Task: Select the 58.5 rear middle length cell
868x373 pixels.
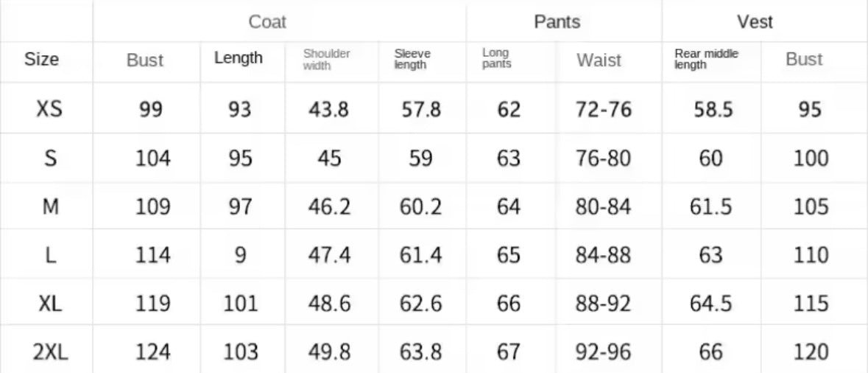Action: (x=713, y=110)
